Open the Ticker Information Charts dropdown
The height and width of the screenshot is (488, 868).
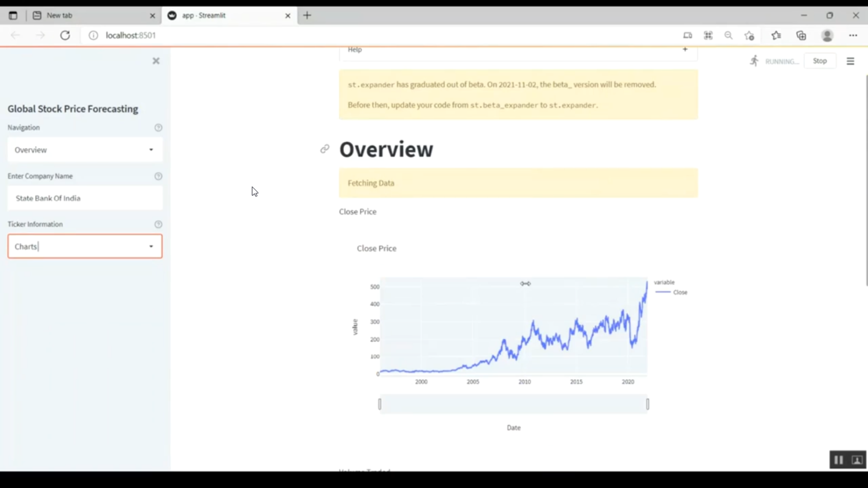click(x=85, y=247)
